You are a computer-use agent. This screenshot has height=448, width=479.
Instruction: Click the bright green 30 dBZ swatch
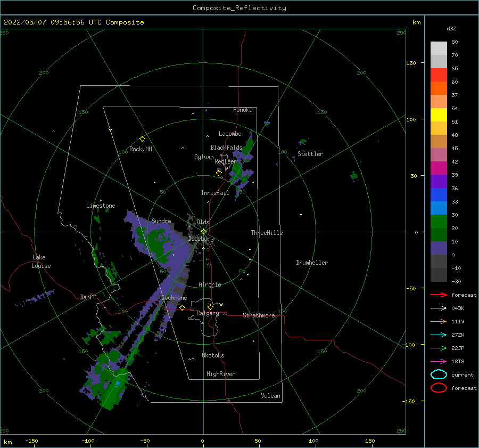439,222
